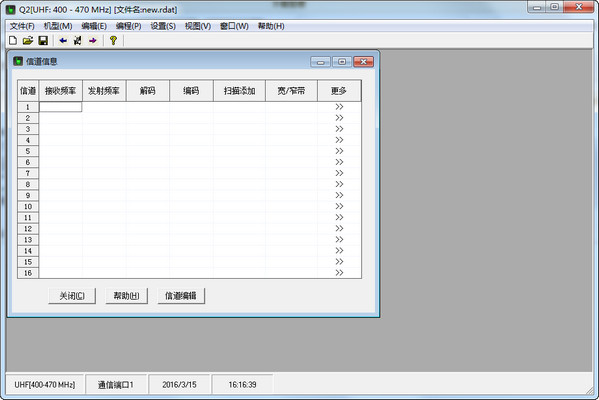Close the 信道信息 child window

coord(363,62)
